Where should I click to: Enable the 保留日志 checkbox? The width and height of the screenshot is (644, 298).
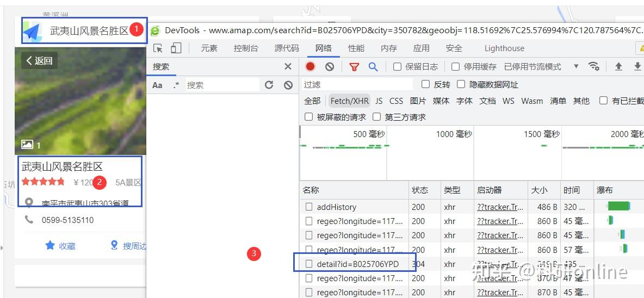click(x=397, y=66)
